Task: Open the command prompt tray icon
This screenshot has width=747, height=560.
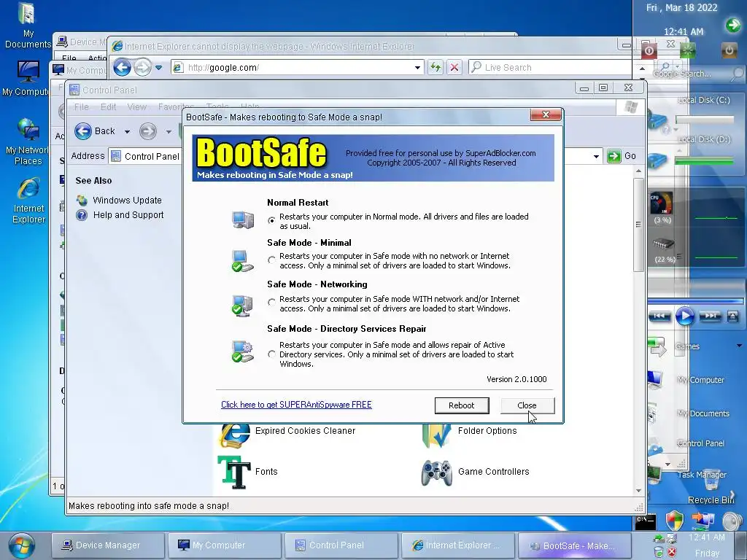Action: pyautogui.click(x=646, y=522)
